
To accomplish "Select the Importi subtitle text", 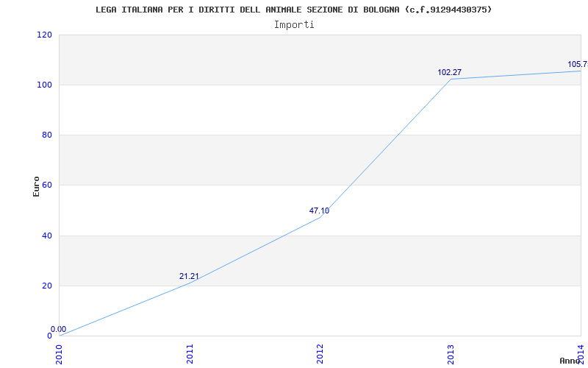I will pyautogui.click(x=294, y=25).
